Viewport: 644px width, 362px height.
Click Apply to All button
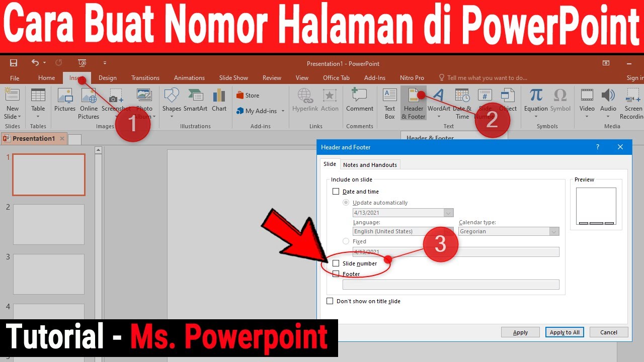click(565, 332)
